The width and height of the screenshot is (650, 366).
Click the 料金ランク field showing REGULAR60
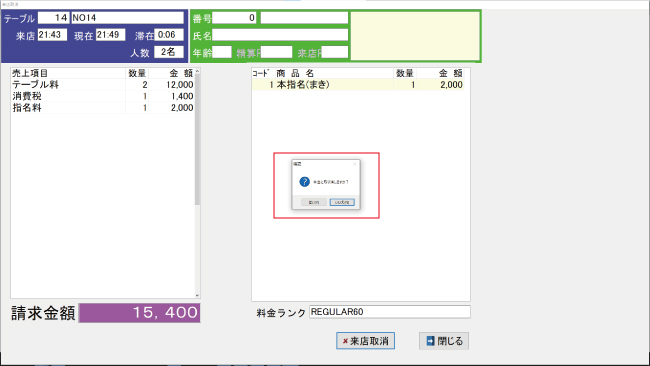390,312
